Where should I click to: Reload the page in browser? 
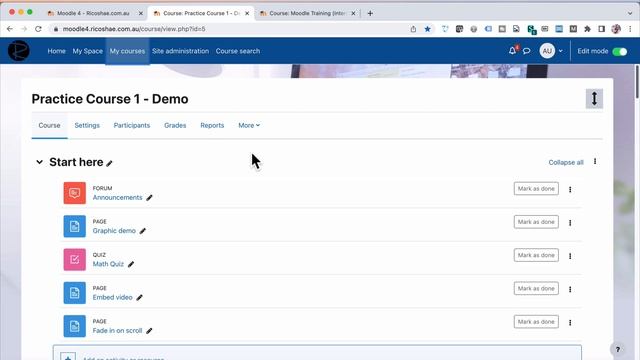(38, 29)
